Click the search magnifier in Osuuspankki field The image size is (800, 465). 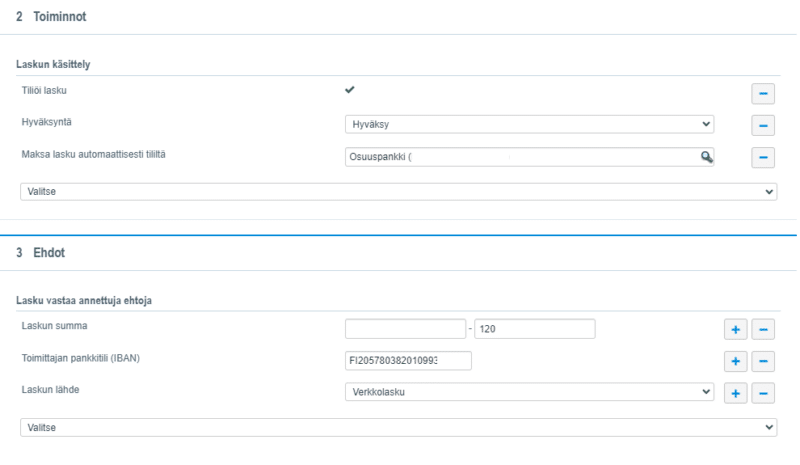pyautogui.click(x=706, y=157)
